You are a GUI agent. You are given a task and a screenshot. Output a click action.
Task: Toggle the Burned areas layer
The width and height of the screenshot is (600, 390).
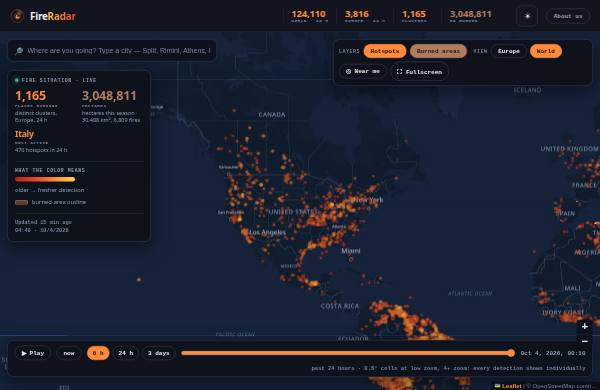[x=438, y=51]
